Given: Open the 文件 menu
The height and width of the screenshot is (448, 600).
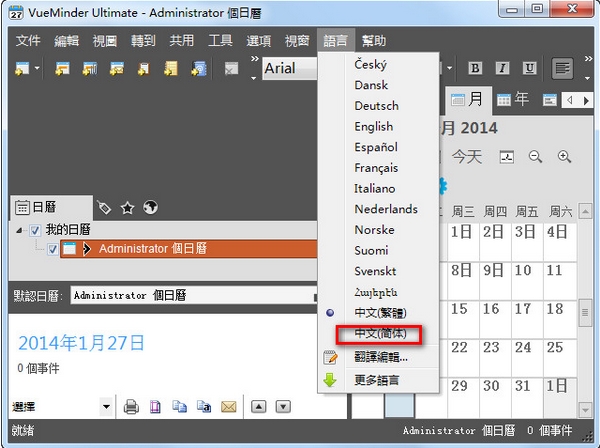Looking at the screenshot, I should coord(28,40).
